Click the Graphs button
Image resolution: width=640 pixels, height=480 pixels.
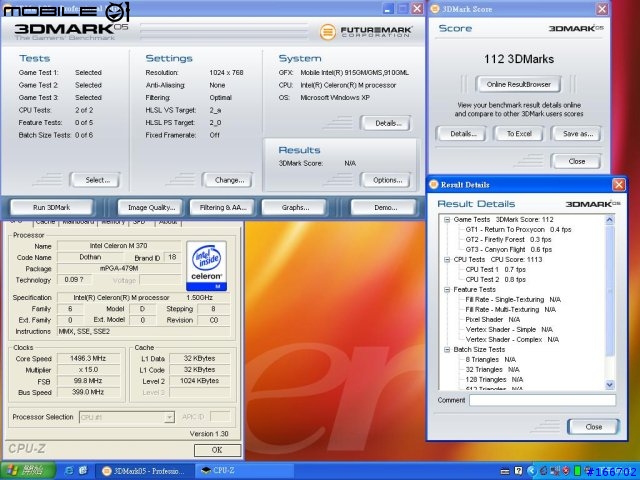point(295,208)
